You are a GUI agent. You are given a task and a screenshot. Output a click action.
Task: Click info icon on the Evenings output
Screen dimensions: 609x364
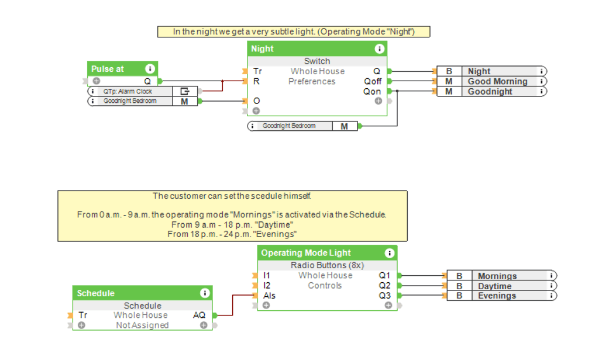coord(552,296)
